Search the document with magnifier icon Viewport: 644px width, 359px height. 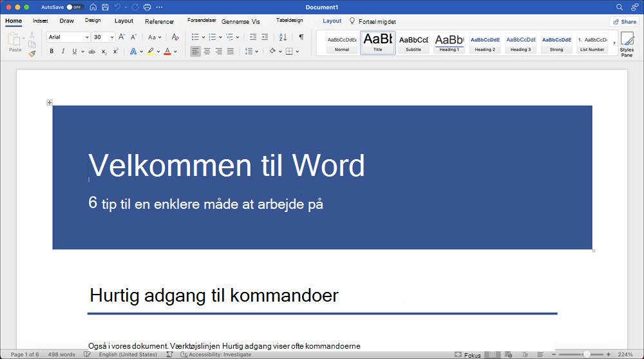[x=620, y=7]
